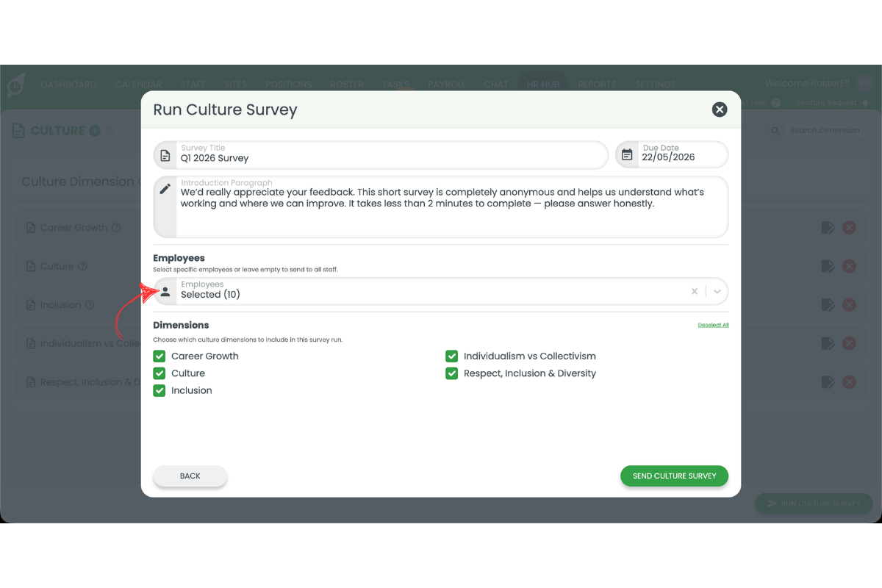Click the edit pencil on the Career Growth row

tap(828, 227)
